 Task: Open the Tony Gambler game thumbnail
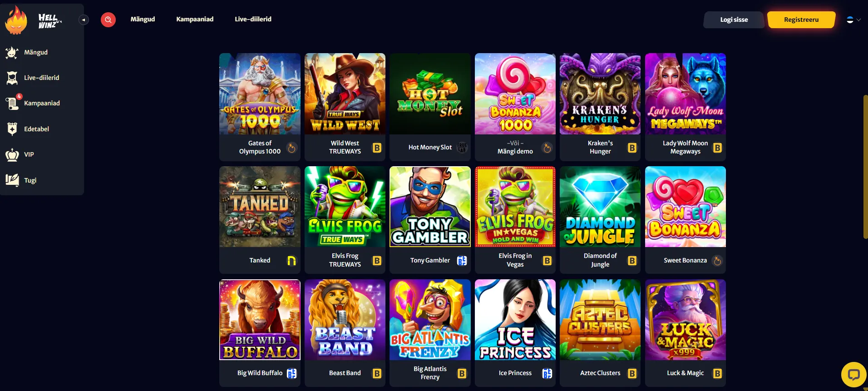coord(430,207)
